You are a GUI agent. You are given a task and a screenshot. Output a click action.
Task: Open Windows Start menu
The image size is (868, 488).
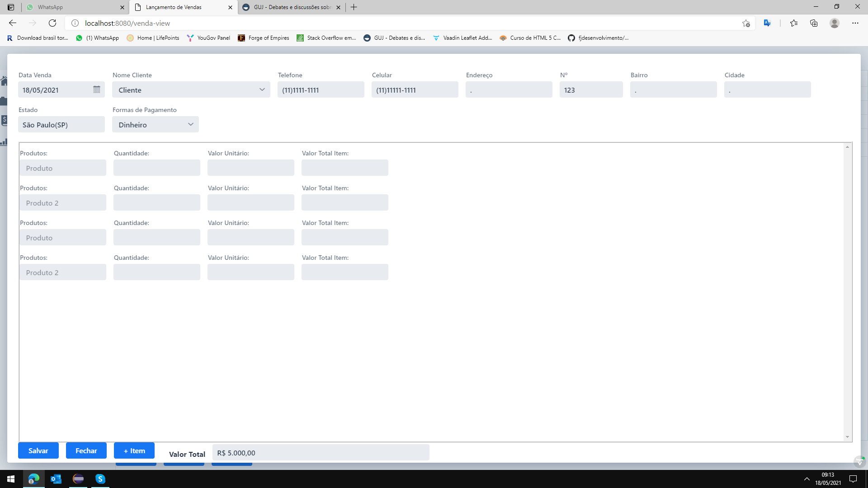[11, 479]
